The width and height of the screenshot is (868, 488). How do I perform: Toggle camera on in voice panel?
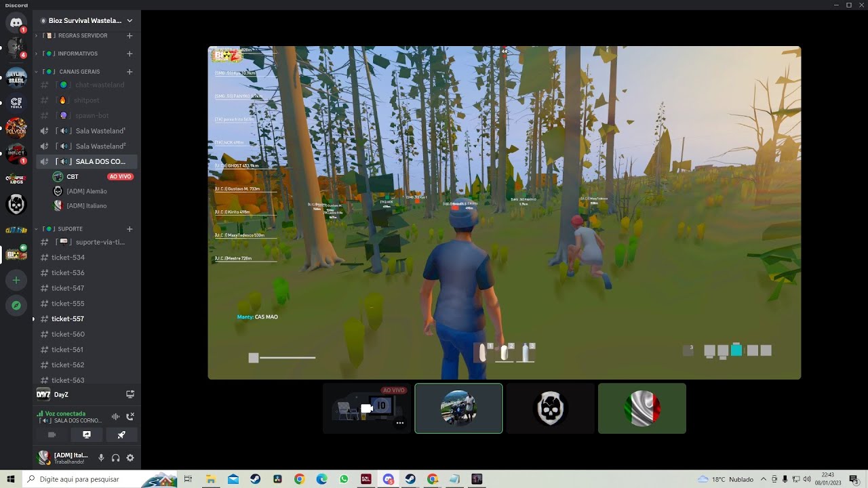pos(52,434)
